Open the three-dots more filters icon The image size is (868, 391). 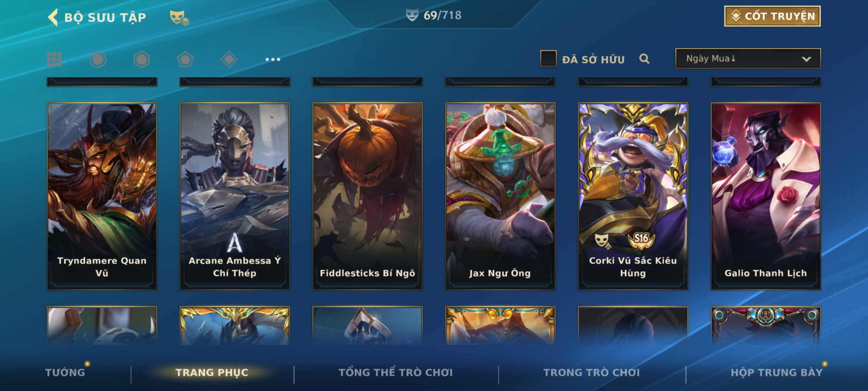click(x=273, y=59)
